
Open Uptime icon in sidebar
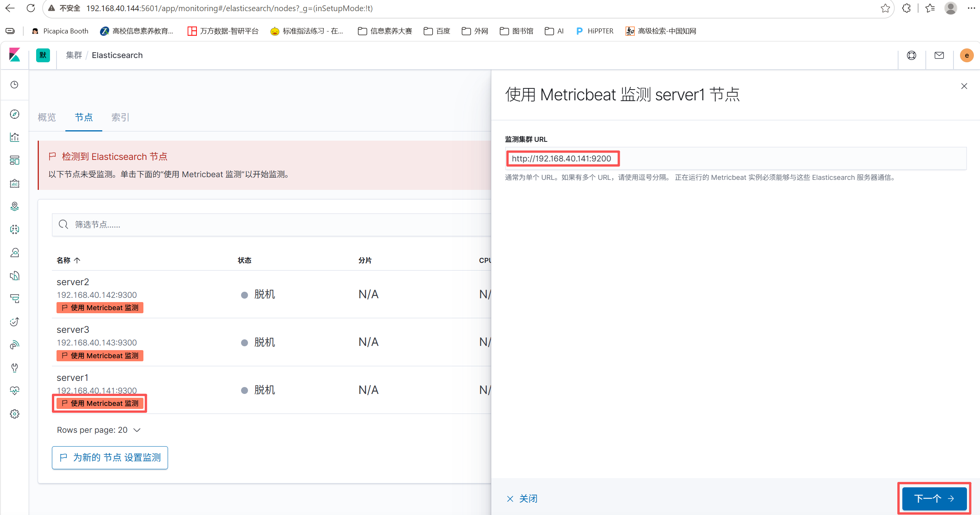15,322
